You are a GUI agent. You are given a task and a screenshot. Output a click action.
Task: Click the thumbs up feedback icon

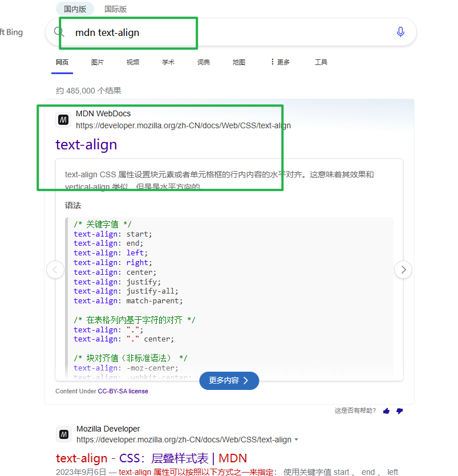[386, 411]
